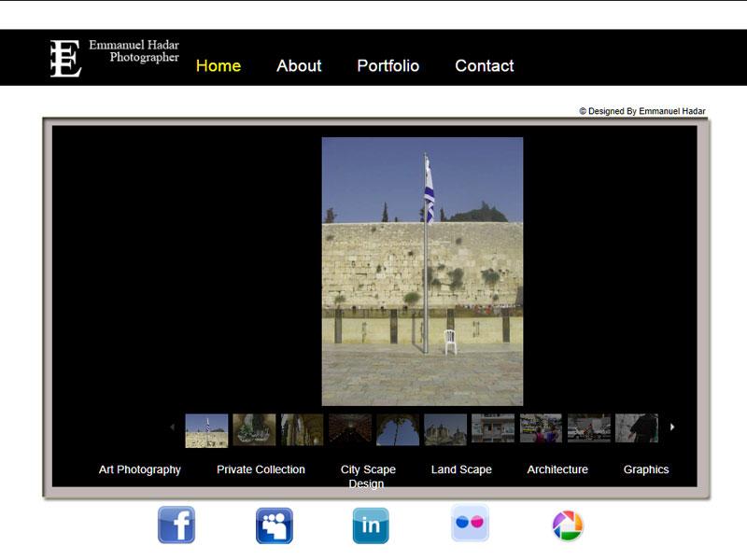The width and height of the screenshot is (747, 560).
Task: Select the ninth thumbnail with cars on street
Action: (589, 428)
